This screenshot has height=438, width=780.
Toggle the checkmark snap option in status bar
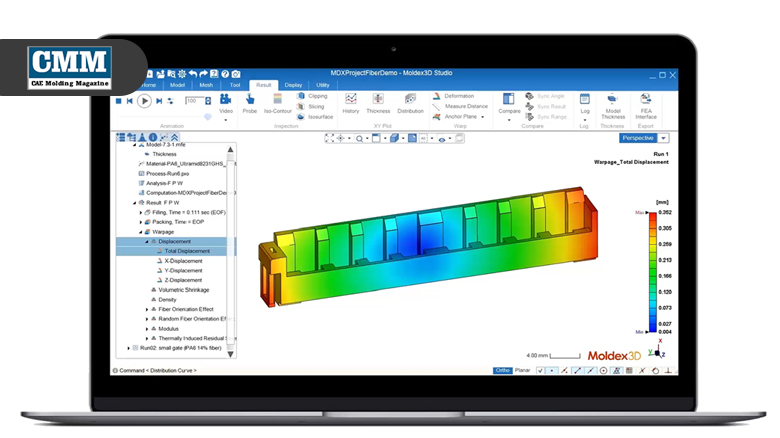click(x=540, y=371)
